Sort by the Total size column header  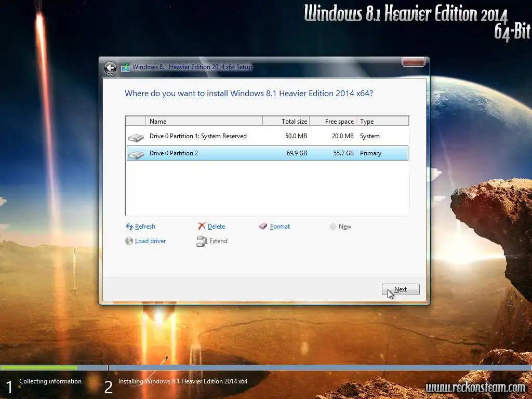tap(286, 121)
